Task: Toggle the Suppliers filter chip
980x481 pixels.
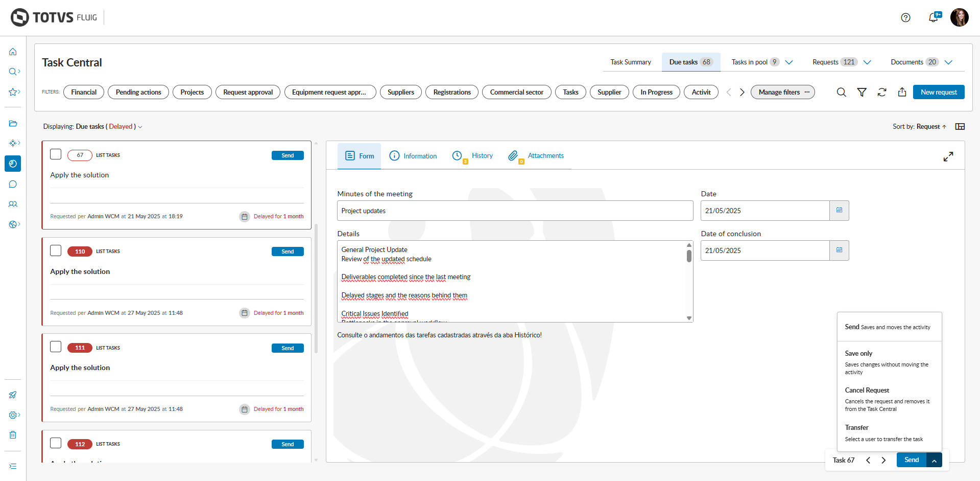Action: click(401, 92)
